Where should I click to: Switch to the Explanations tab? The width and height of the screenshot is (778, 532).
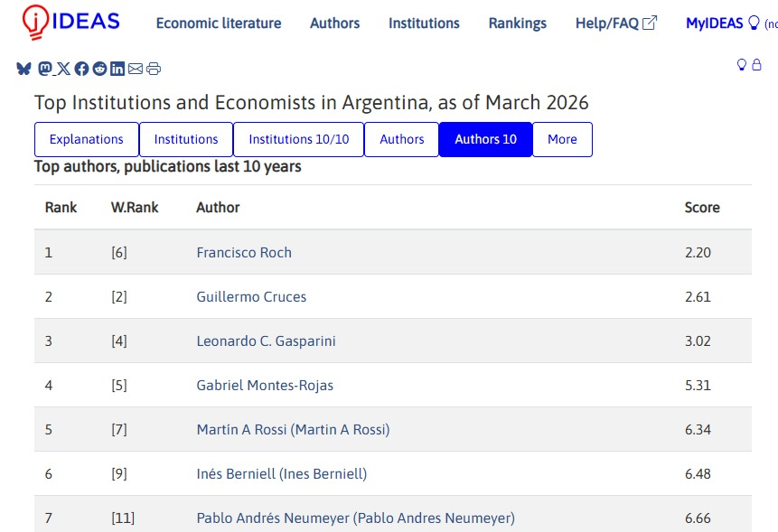click(x=87, y=139)
